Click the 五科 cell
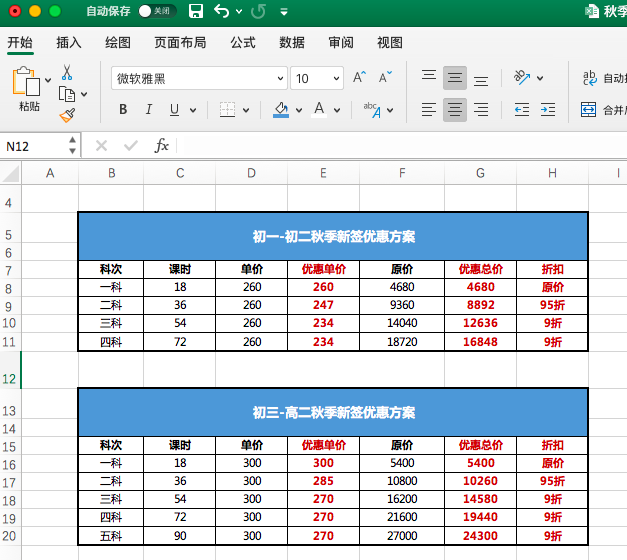Image resolution: width=627 pixels, height=560 pixels. point(111,536)
